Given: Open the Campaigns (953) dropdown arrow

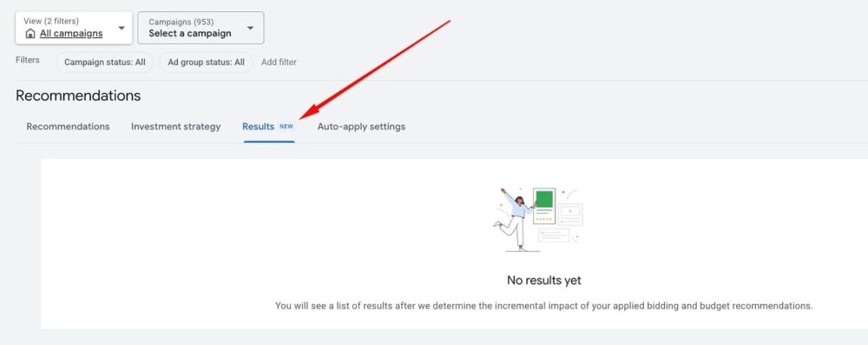Looking at the screenshot, I should point(250,28).
